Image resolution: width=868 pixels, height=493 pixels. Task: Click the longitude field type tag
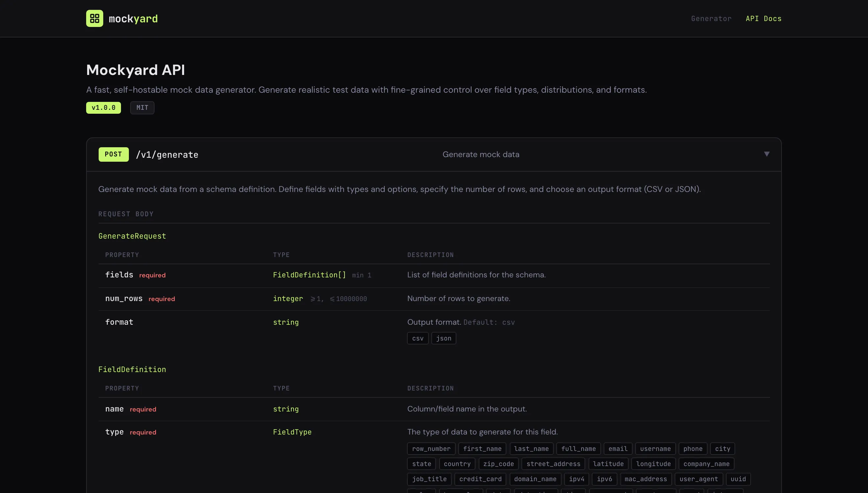point(653,464)
